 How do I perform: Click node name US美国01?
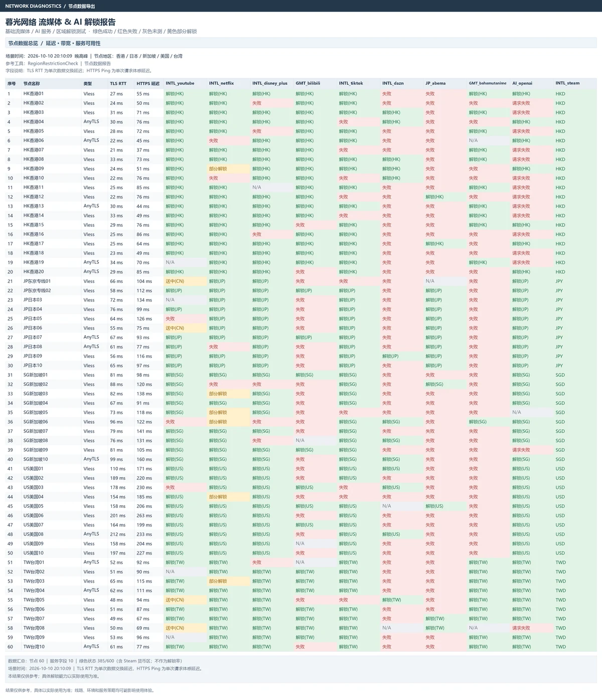(34, 469)
